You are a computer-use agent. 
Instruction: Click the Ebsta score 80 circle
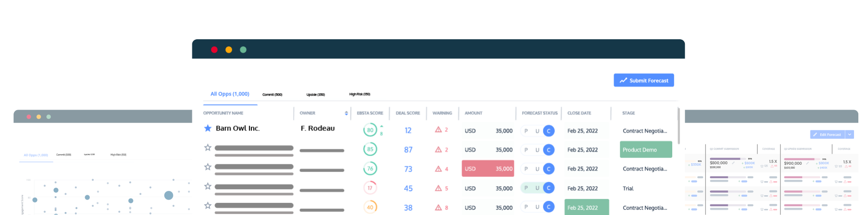tap(370, 130)
